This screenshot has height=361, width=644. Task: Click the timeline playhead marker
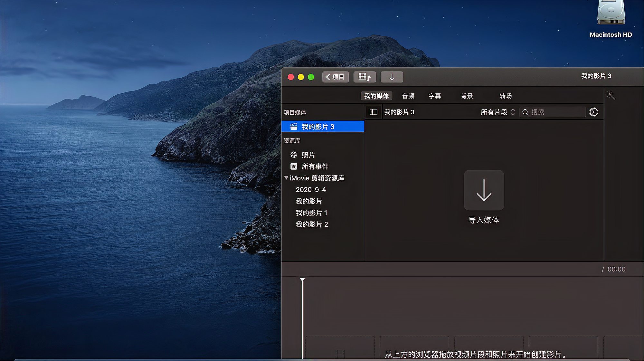[x=302, y=280]
